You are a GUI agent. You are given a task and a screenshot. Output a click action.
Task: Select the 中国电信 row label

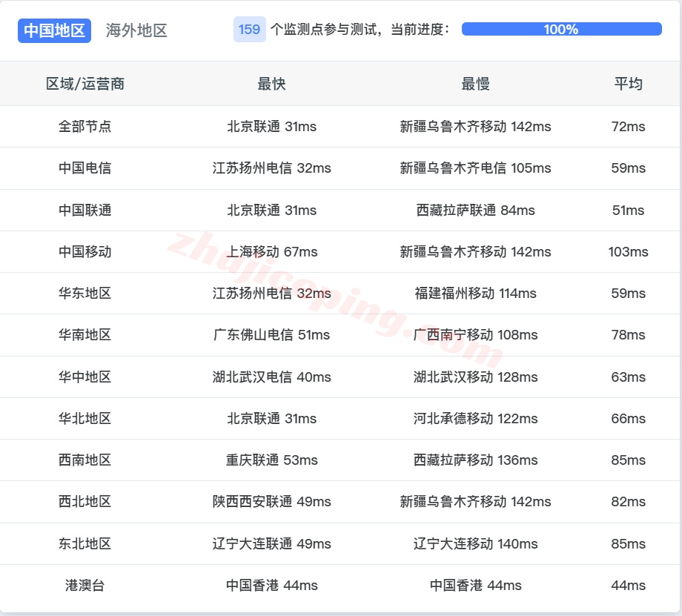coord(85,168)
